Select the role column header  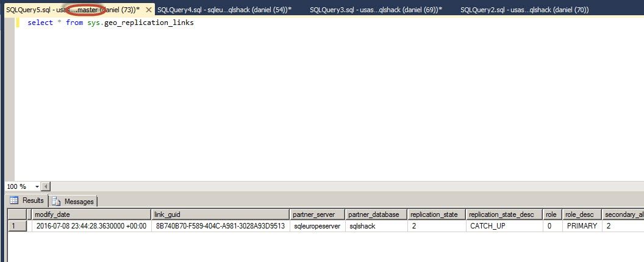pos(553,214)
